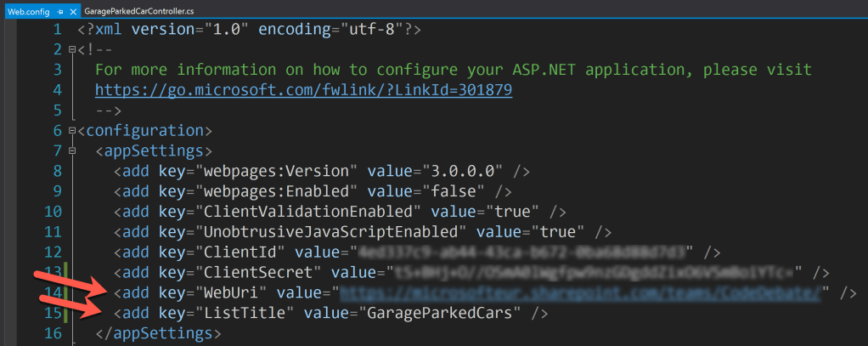Click line number 15 in the gutter
Viewport: 868px width, 346px height.
click(x=54, y=314)
